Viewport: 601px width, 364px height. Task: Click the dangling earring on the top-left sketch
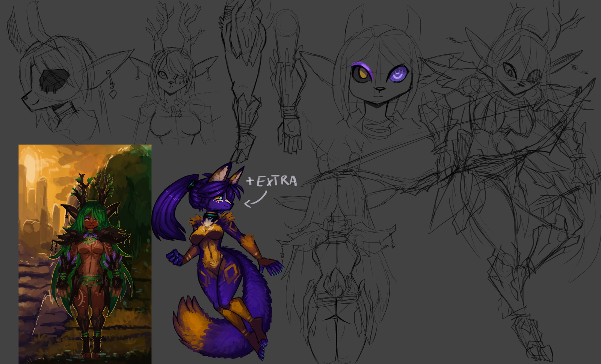click(x=112, y=89)
